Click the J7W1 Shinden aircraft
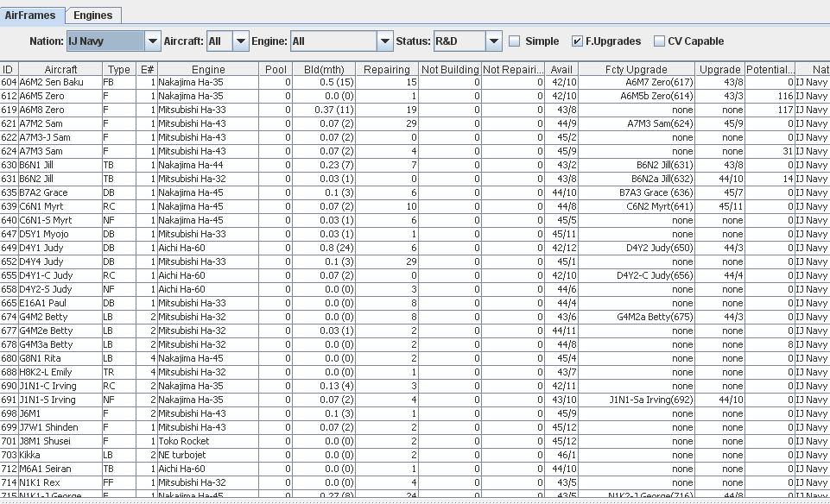The height and width of the screenshot is (504, 830). tap(60, 427)
